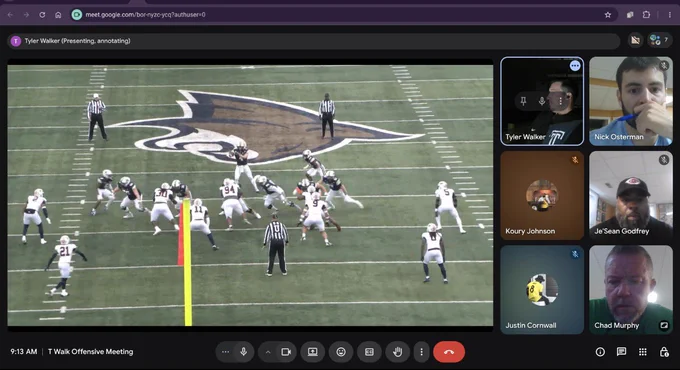Turn on captions
The height and width of the screenshot is (370, 680).
pyautogui.click(x=369, y=352)
